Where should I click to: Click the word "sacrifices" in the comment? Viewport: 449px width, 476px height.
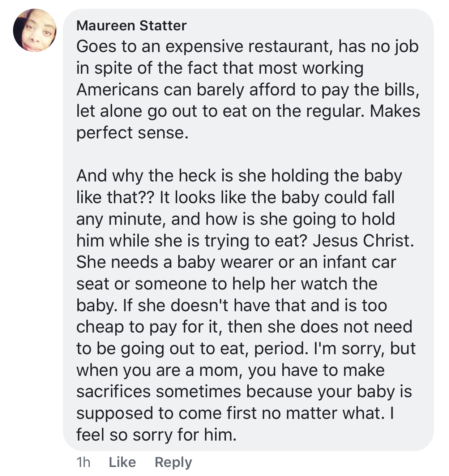coord(113,391)
